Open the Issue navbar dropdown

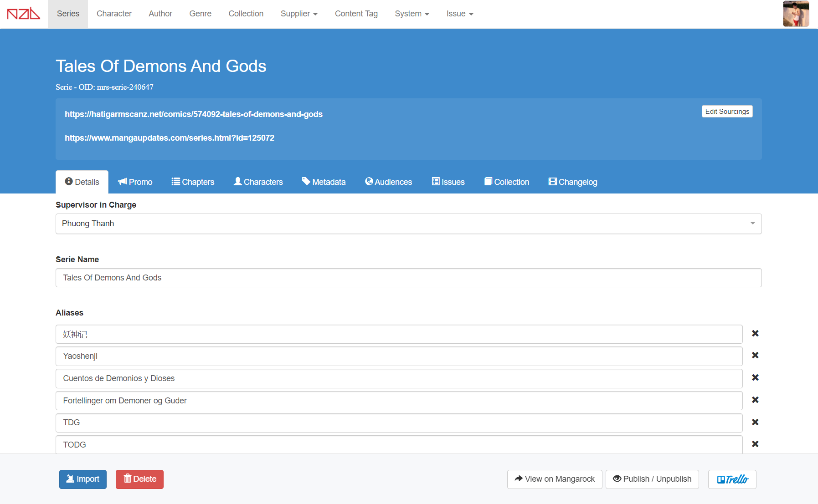(x=459, y=14)
